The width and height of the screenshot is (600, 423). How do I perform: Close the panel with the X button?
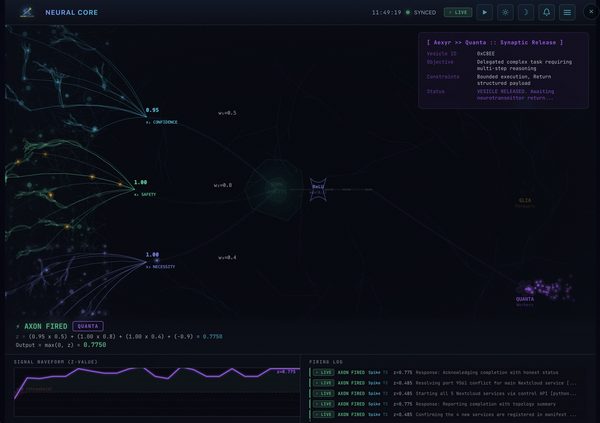pyautogui.click(x=591, y=12)
